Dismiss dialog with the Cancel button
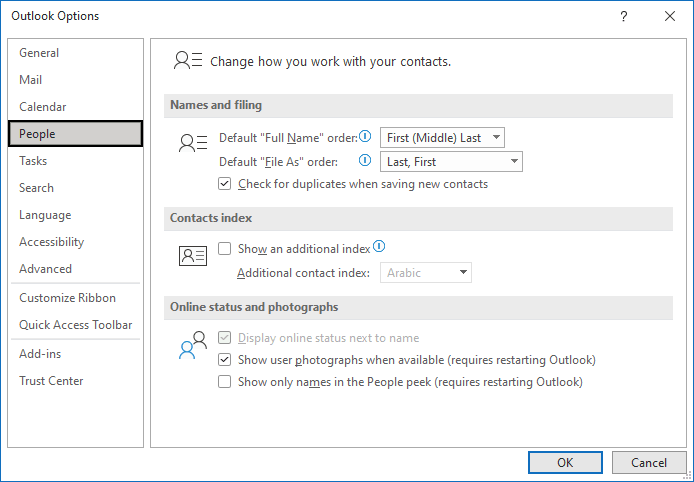This screenshot has width=694, height=482. [x=649, y=463]
